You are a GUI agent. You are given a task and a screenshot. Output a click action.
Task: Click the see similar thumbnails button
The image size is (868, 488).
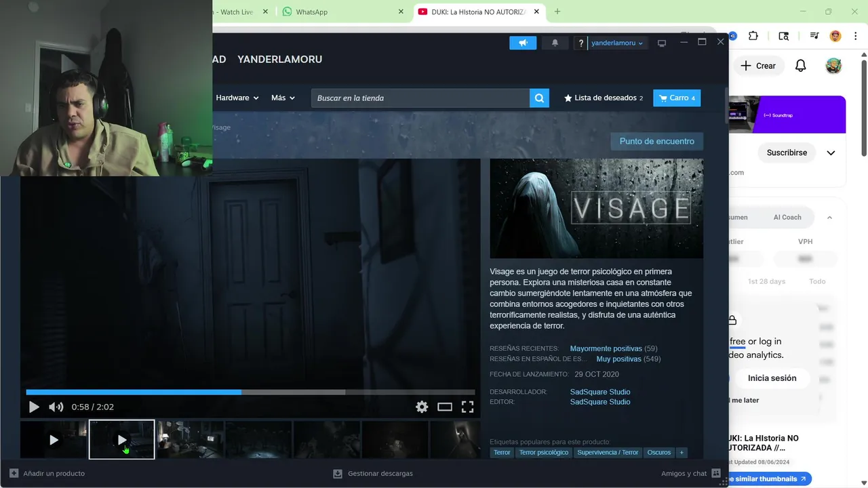[768, 479]
